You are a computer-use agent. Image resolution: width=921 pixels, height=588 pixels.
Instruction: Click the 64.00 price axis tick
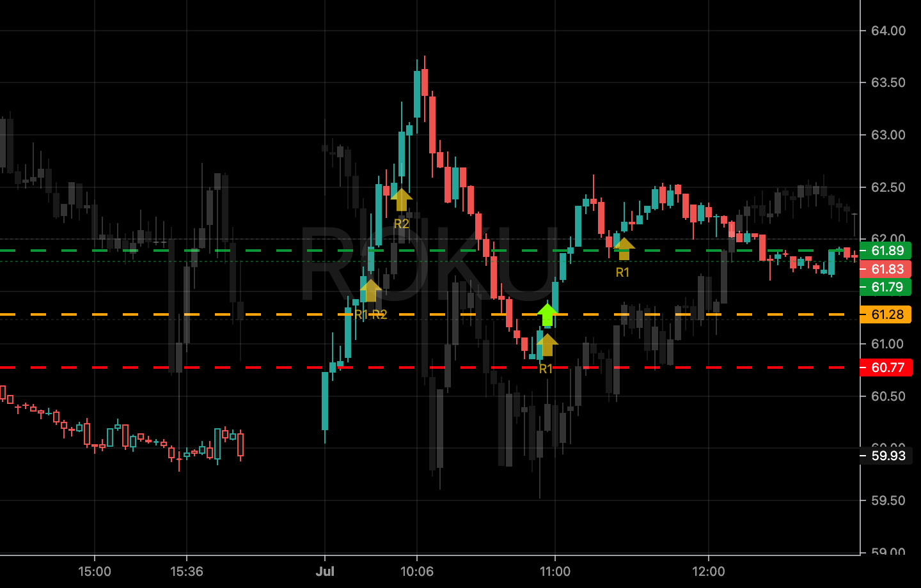click(x=888, y=31)
